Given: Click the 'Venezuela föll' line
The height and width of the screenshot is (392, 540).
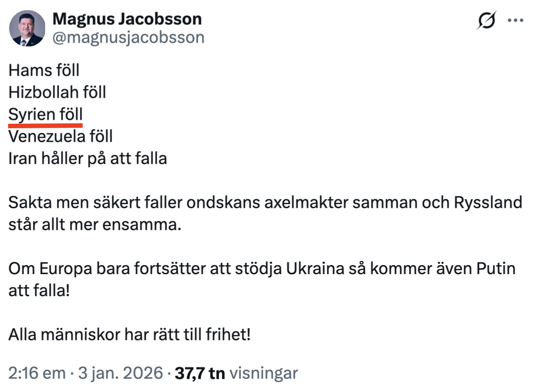Looking at the screenshot, I should [61, 136].
